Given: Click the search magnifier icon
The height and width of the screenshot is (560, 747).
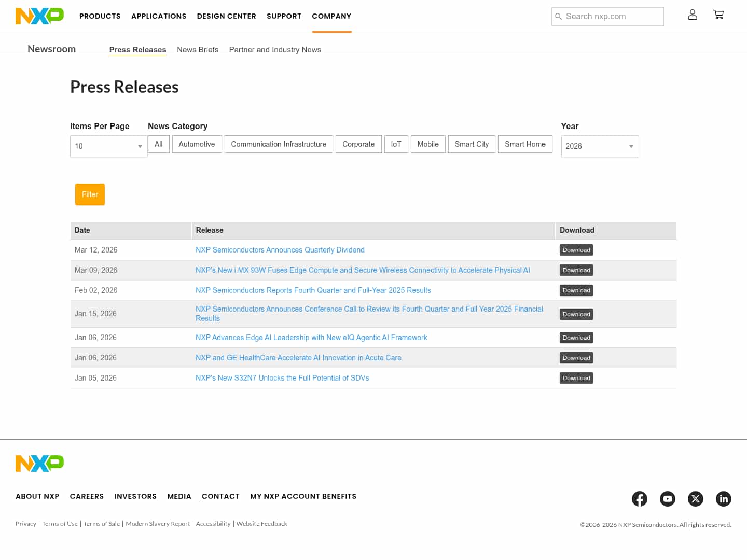Looking at the screenshot, I should (x=559, y=16).
